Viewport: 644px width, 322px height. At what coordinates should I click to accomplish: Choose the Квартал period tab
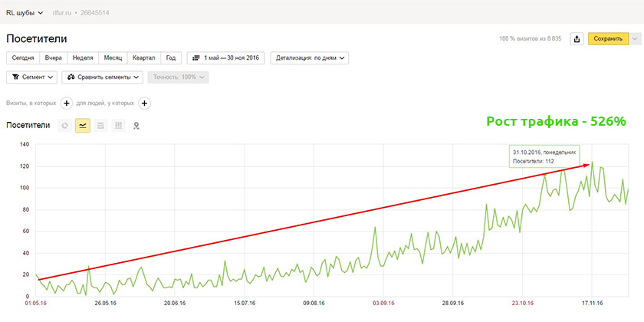click(x=144, y=58)
